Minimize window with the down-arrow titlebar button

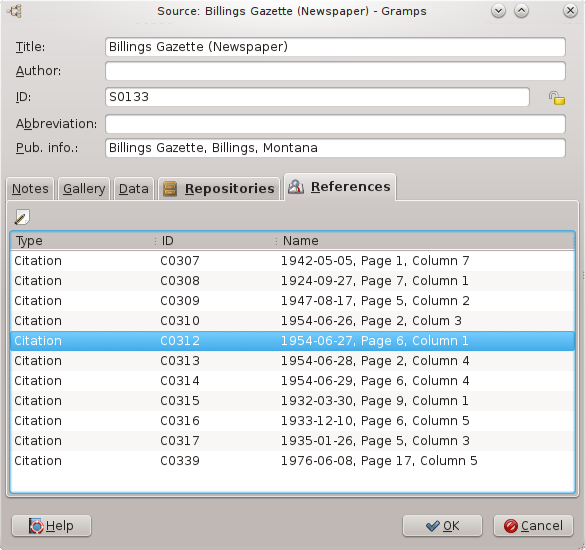(498, 11)
